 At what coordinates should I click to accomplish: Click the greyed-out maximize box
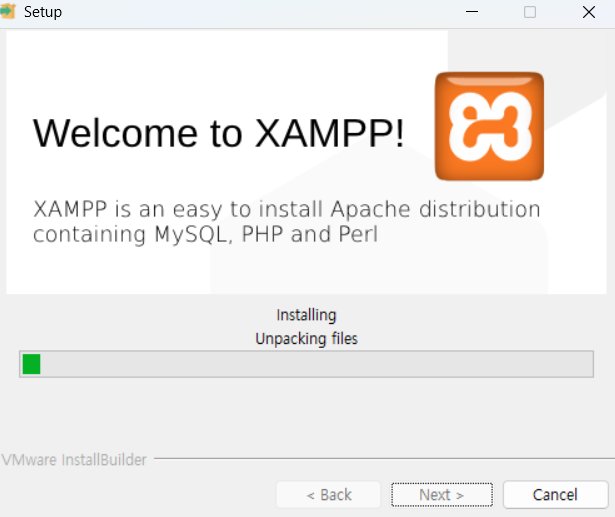pos(530,12)
